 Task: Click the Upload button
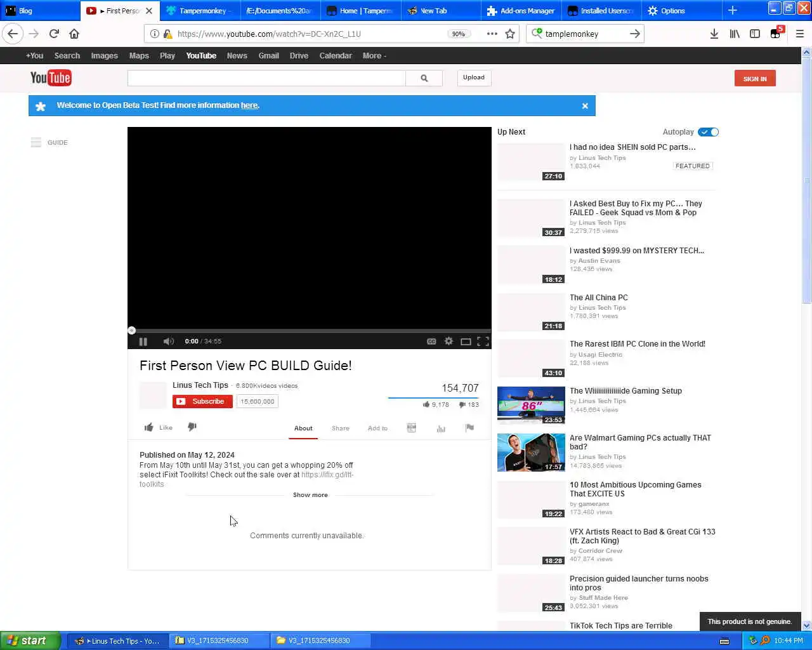[x=474, y=77]
